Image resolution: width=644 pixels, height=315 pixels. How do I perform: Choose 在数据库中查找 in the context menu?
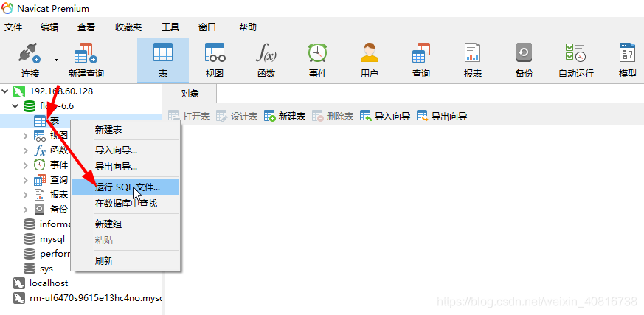click(125, 204)
